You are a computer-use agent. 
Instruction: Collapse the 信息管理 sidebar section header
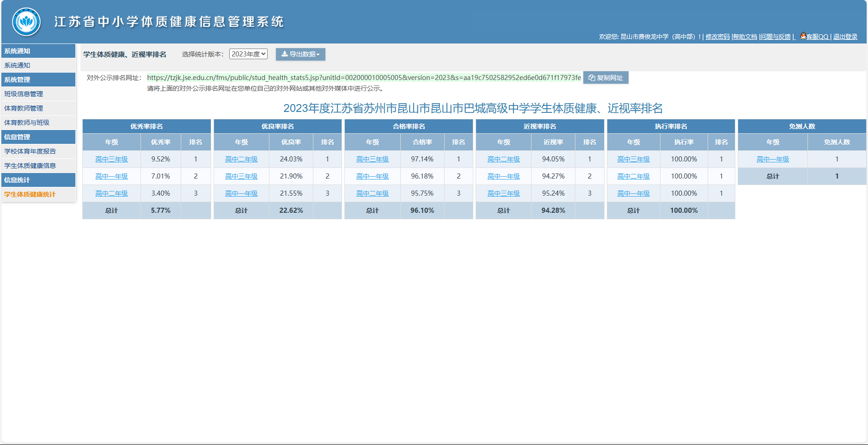coord(38,137)
